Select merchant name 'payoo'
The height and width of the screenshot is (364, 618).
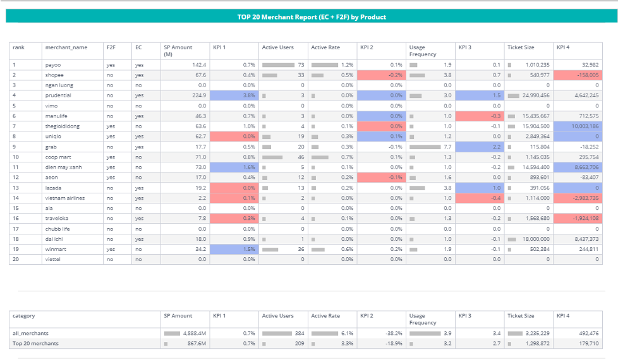coord(53,65)
